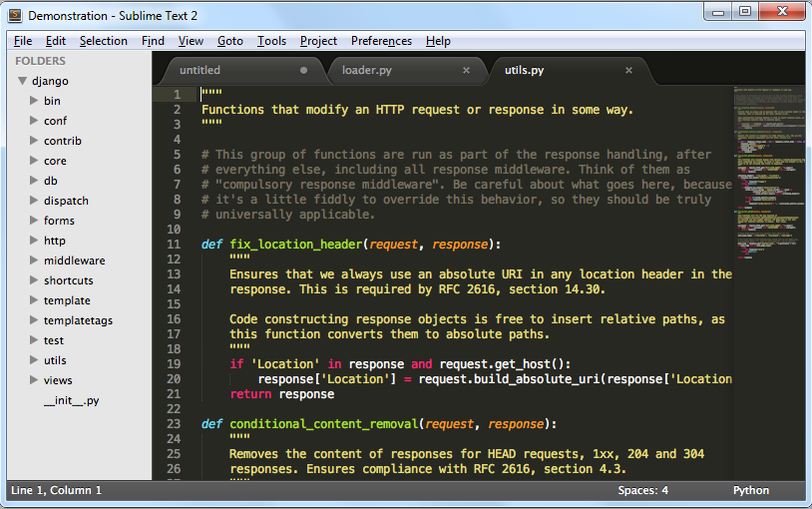812x509 pixels.
Task: Close the utils.py tab
Action: coord(628,71)
